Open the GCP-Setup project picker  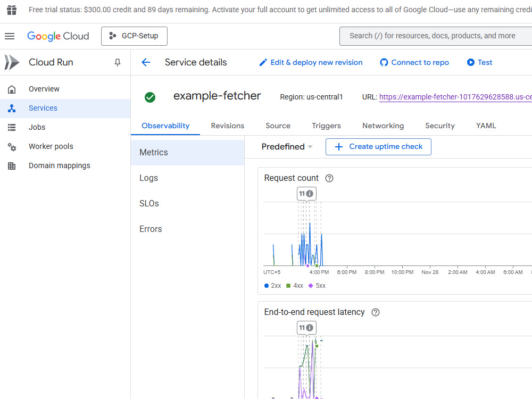[x=134, y=36]
